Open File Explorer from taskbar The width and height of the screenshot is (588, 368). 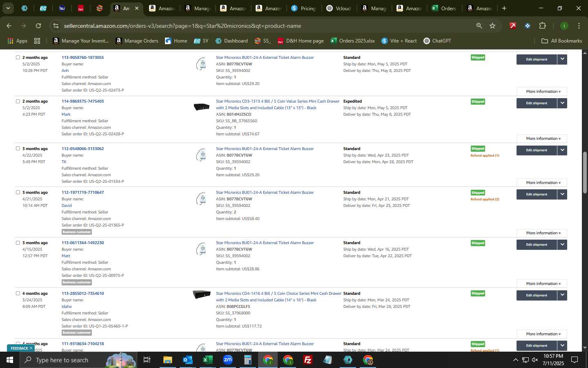coord(168,360)
